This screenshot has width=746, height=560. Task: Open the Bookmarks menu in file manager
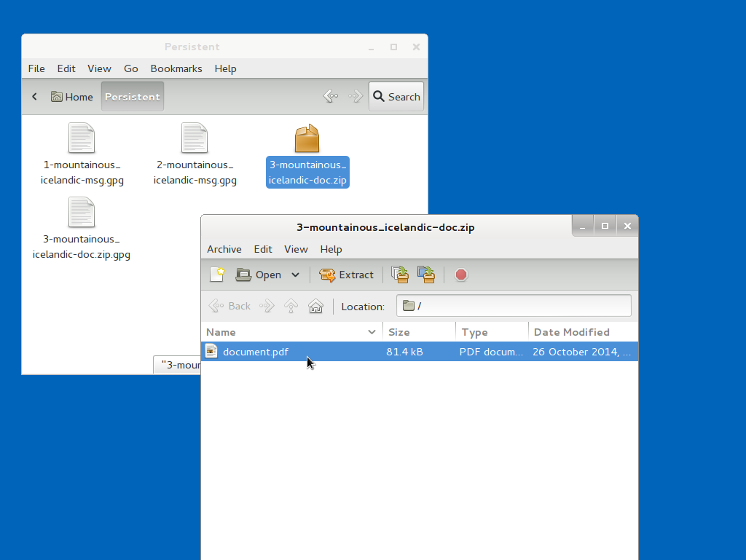click(176, 68)
